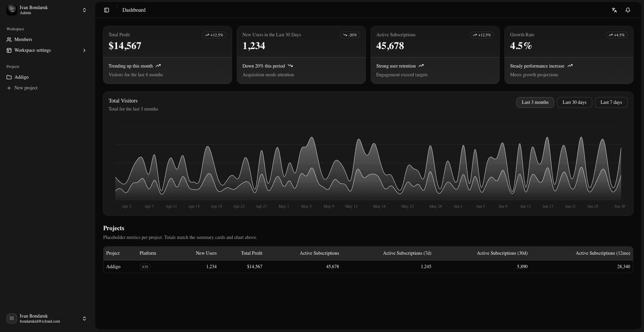Click the Total Visitors chart title

tap(123, 101)
